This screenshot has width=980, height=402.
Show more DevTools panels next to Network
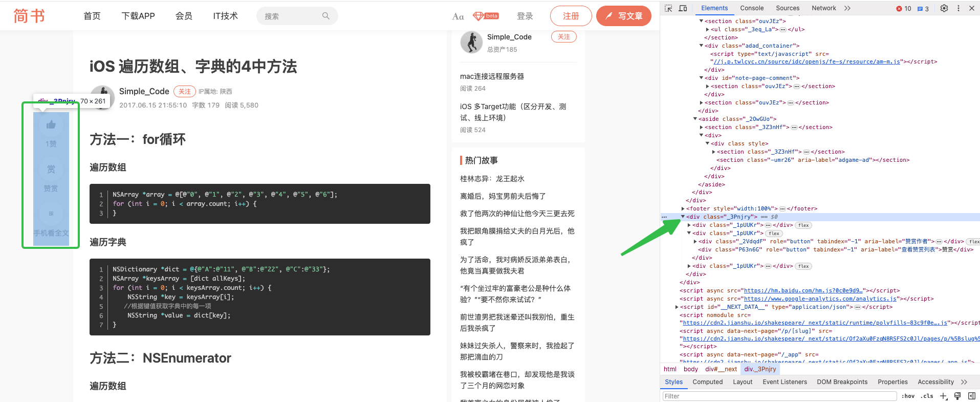coord(847,8)
